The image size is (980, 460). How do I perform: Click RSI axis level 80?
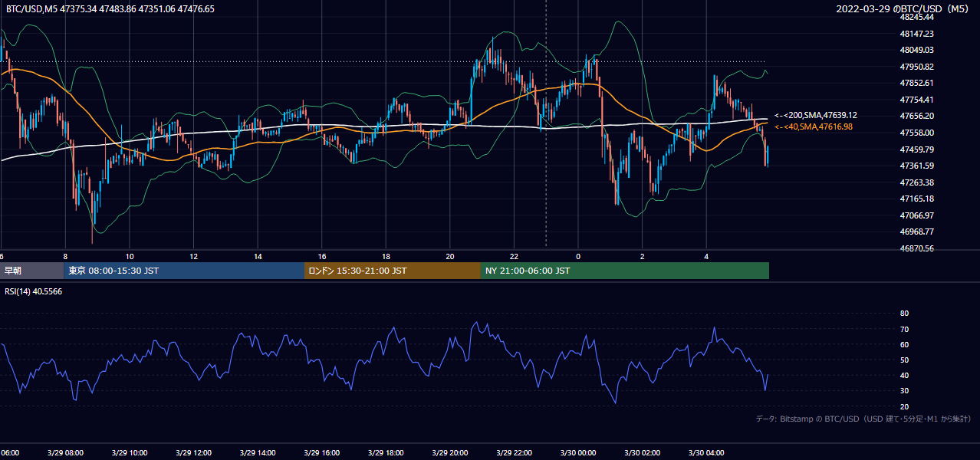click(x=904, y=314)
